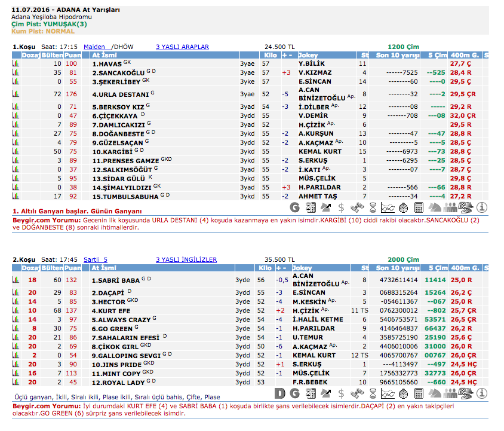Viewport: 504px width, 431px height.
Task: Click the info icon below race 1
Action: click(482, 207)
